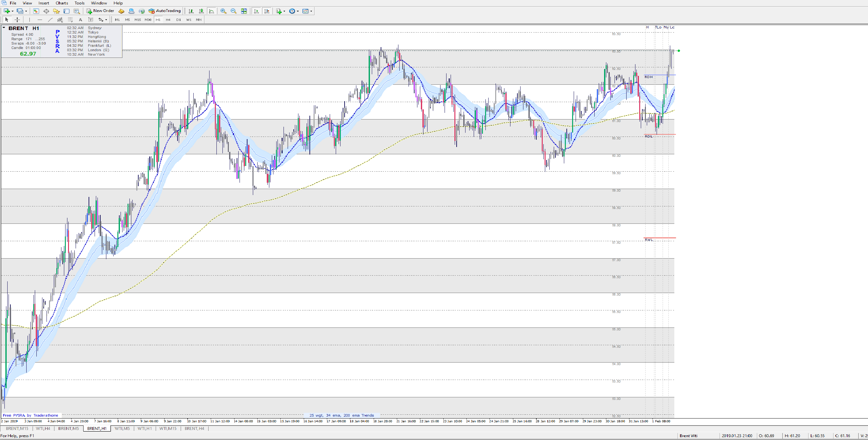
Task: Switch to the WTI,H4 chart tab
Action: tap(43, 429)
